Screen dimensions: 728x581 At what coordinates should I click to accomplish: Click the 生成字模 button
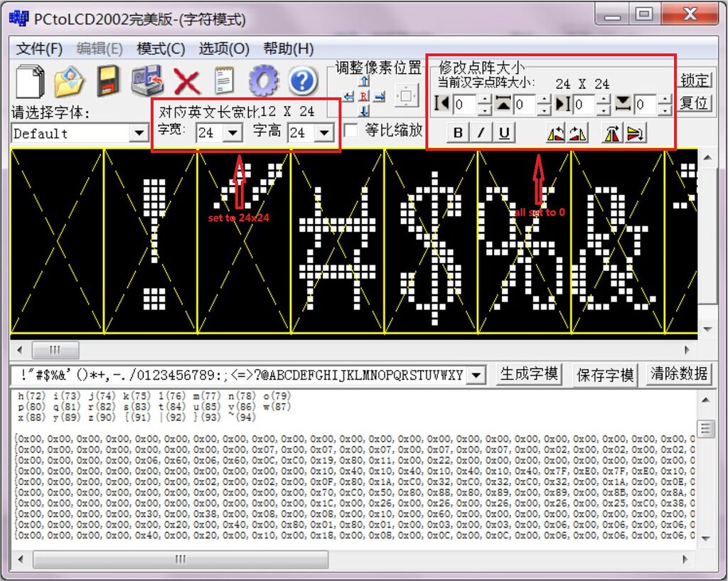[x=529, y=374]
